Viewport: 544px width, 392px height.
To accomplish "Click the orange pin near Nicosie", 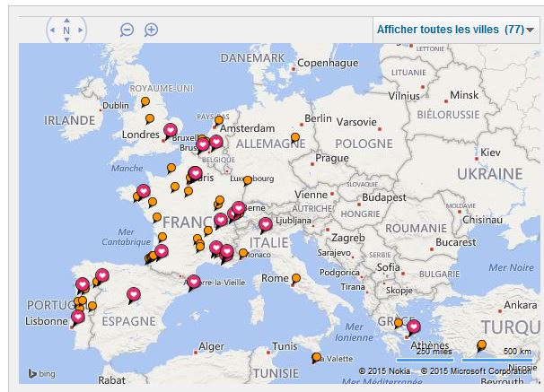I will (x=482, y=344).
